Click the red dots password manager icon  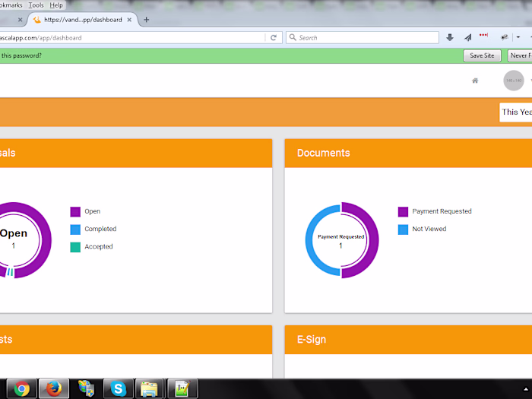(x=483, y=35)
